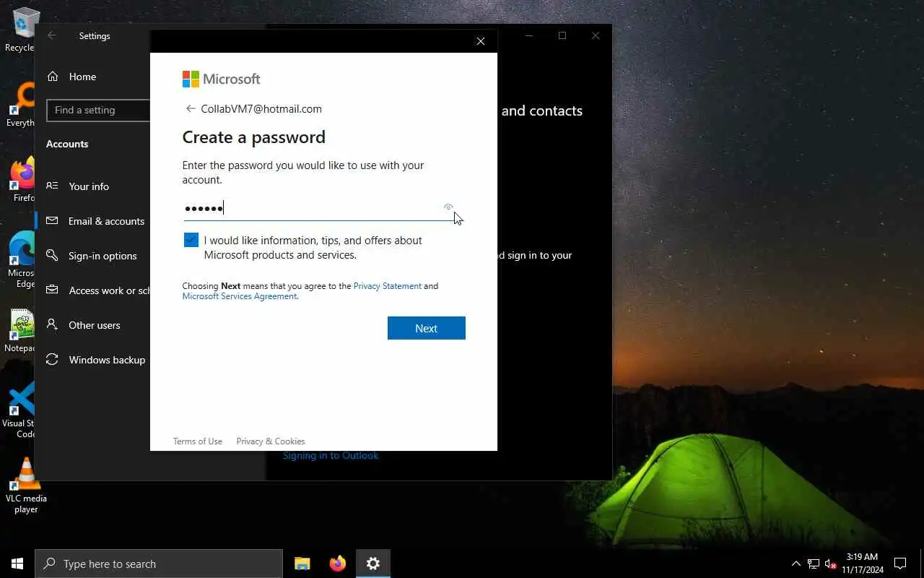This screenshot has width=924, height=578.
Task: Click the taskbar search box
Action: 159,564
